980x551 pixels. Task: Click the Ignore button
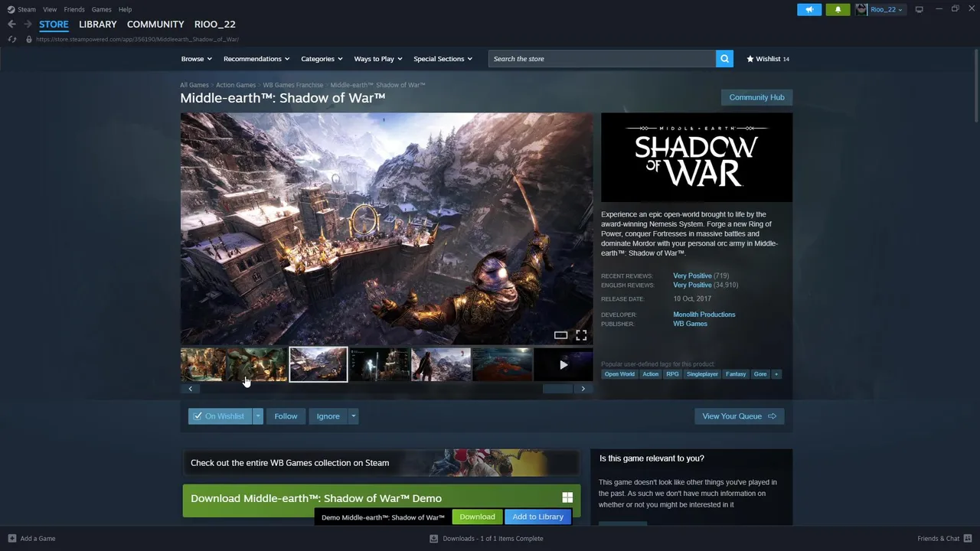point(328,416)
